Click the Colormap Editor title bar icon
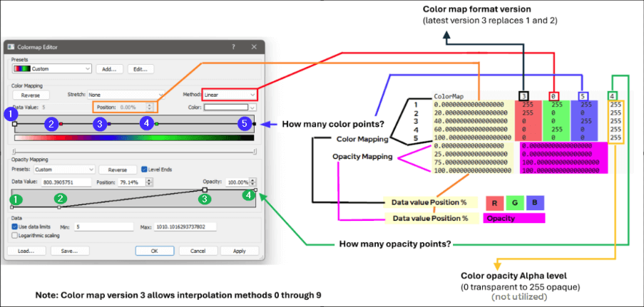The image size is (644, 307). coord(11,47)
